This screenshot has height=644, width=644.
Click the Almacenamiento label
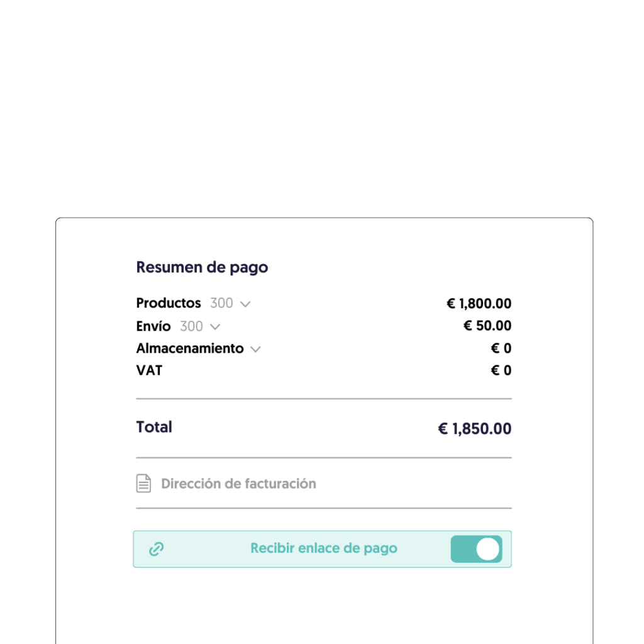click(190, 348)
